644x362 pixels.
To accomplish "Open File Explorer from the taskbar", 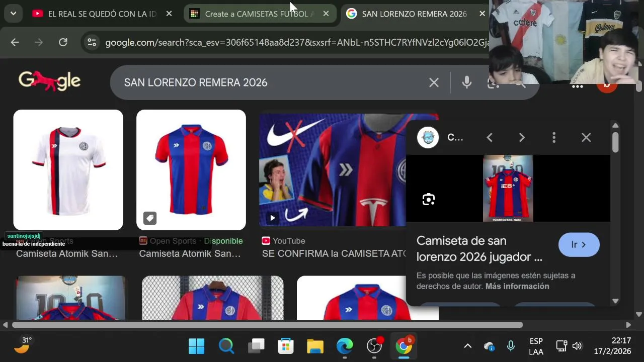I will point(315,346).
